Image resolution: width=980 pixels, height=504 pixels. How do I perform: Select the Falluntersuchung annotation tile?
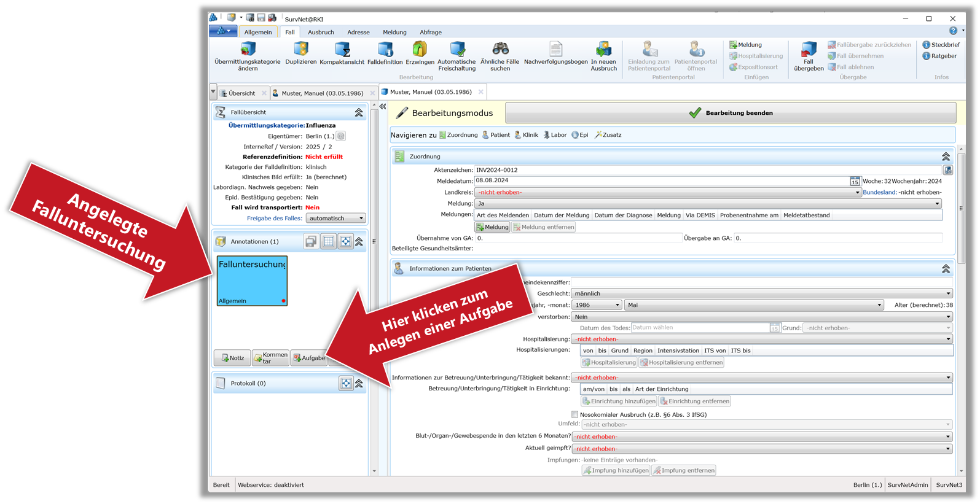tap(252, 281)
